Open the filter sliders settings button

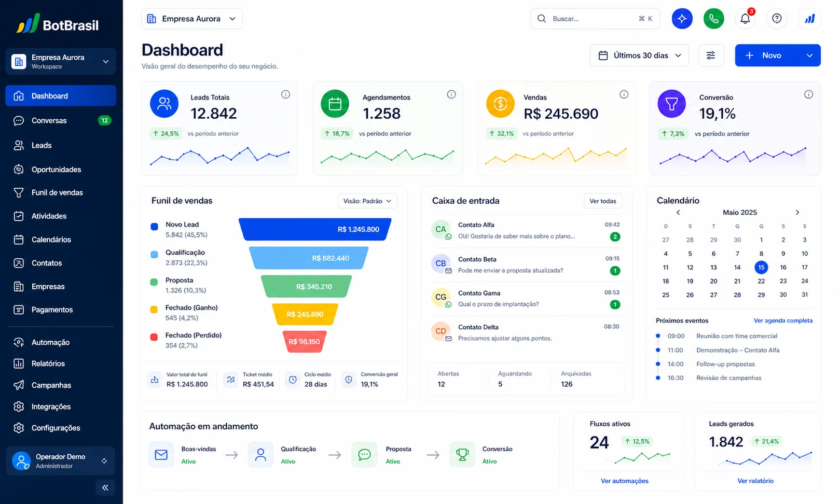click(x=711, y=55)
